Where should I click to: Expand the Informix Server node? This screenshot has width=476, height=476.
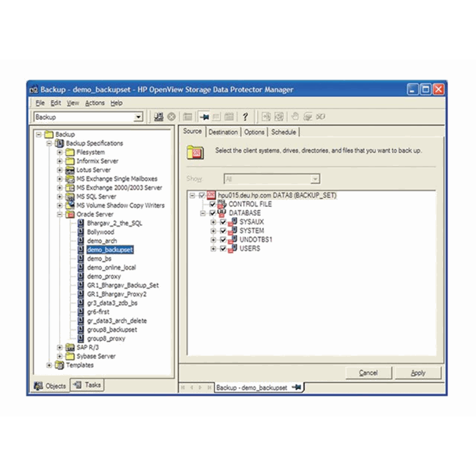[60, 161]
